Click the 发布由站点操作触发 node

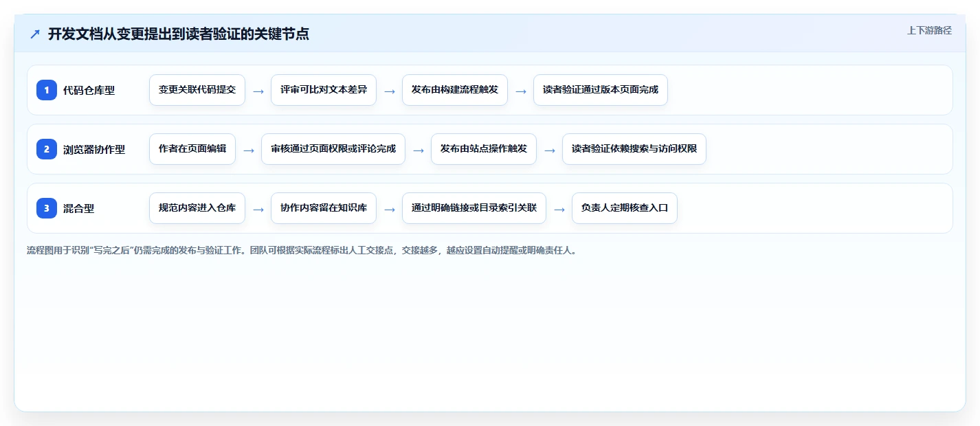pos(484,149)
